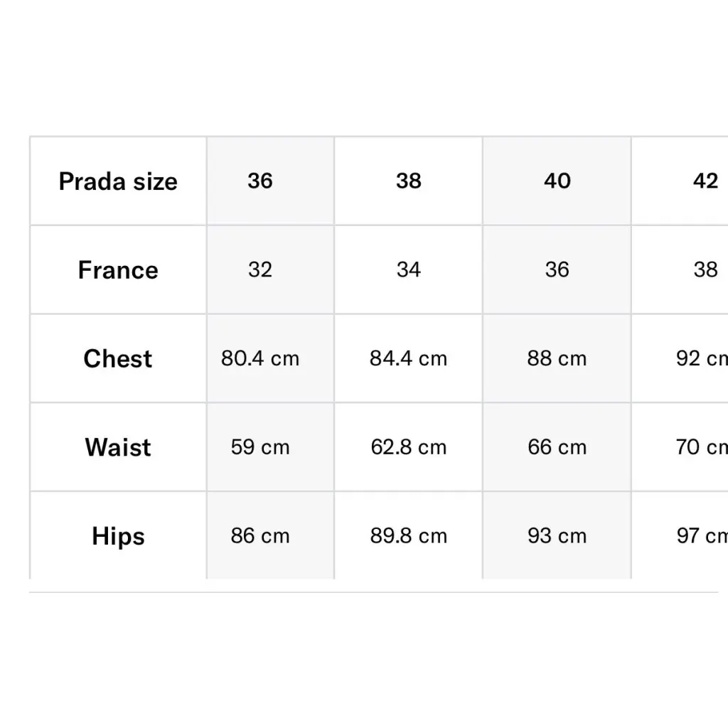Click the France size 32 cell
728x728 pixels.
point(260,269)
